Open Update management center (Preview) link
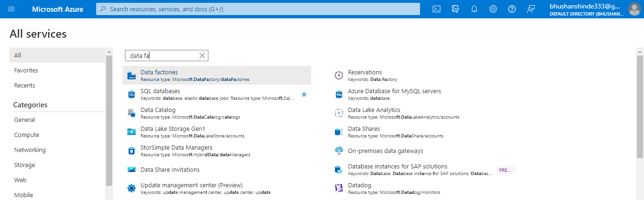The image size is (644, 200). 191,185
